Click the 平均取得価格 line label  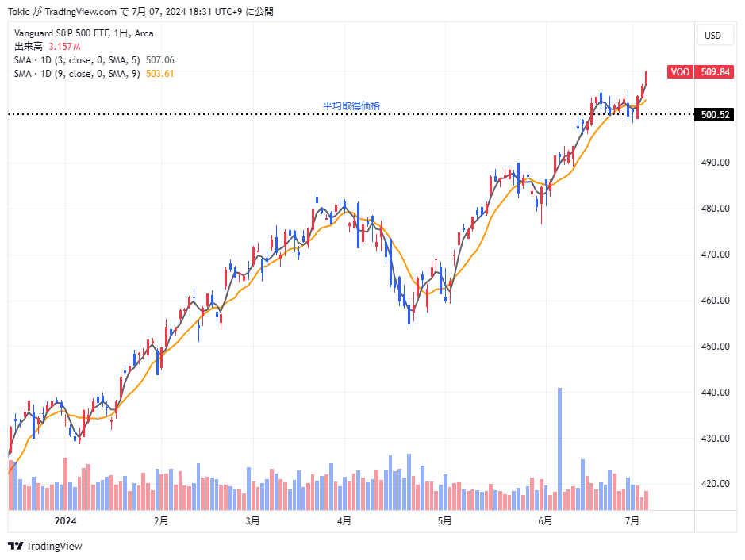(351, 105)
